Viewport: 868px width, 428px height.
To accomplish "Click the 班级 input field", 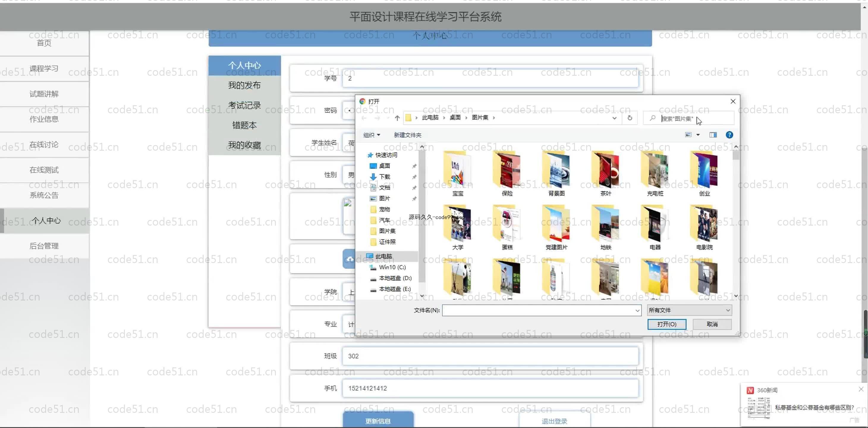I will point(490,356).
